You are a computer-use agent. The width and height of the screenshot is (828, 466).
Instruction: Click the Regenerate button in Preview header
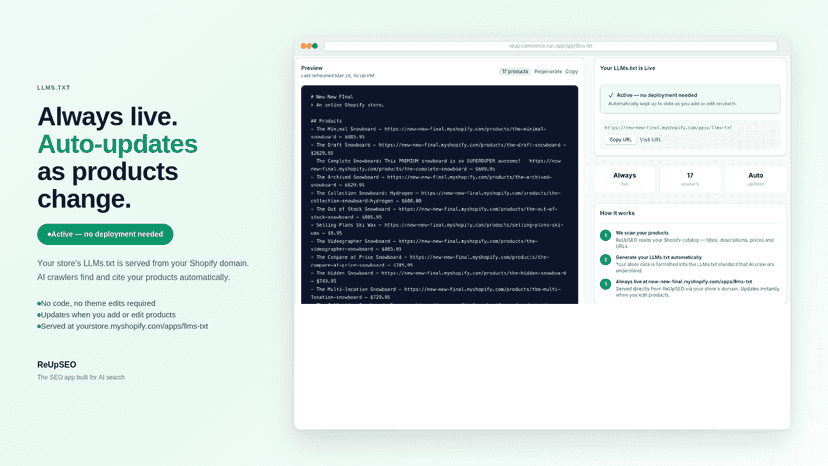[x=548, y=71]
